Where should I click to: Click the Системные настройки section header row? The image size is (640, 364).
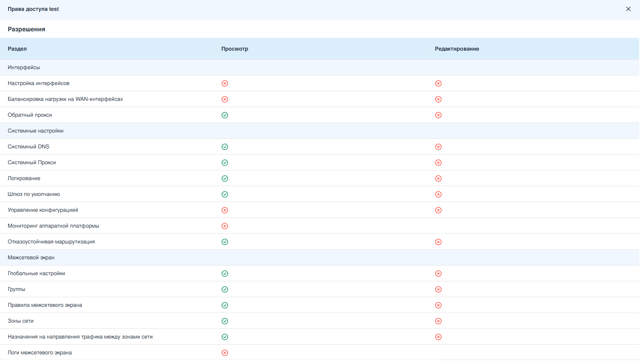[x=36, y=131]
